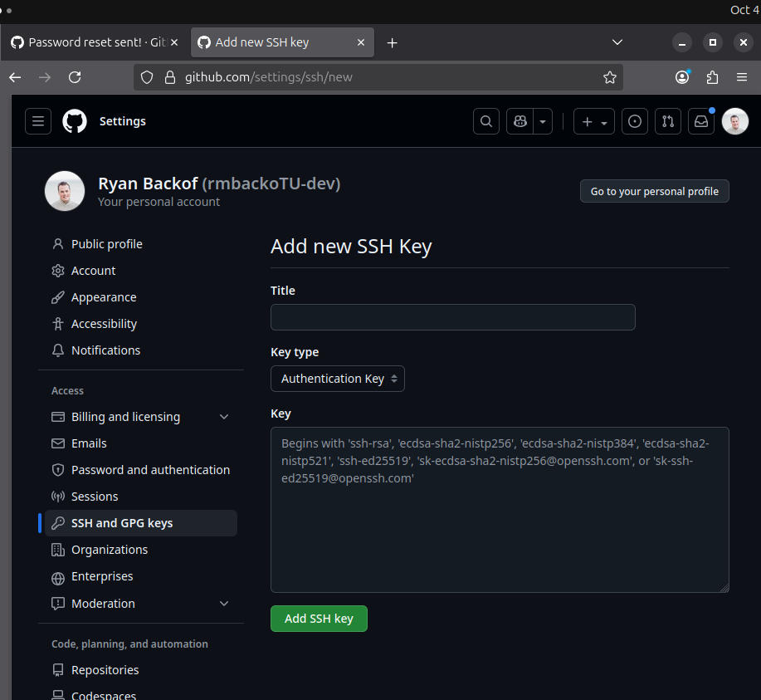
Task: Open Account settings
Action: pos(141,271)
